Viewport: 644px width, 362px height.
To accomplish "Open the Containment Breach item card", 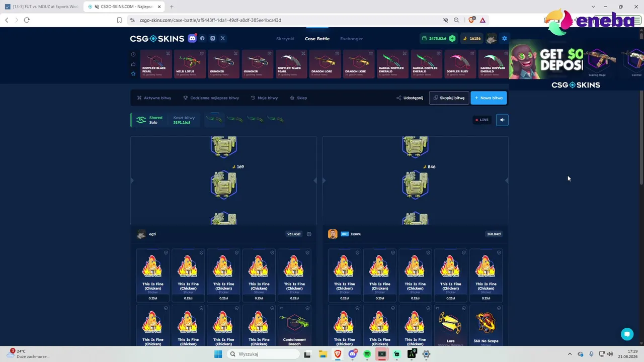I will coord(294,326).
